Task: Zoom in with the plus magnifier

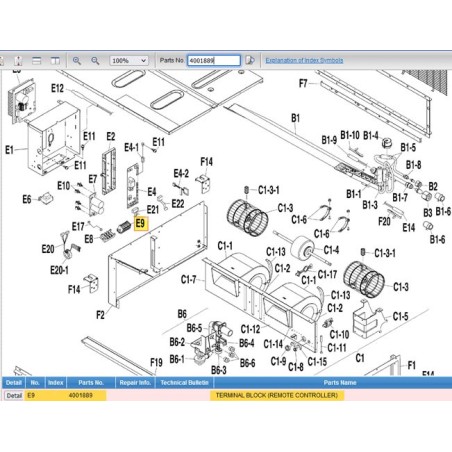Action: coord(77,61)
